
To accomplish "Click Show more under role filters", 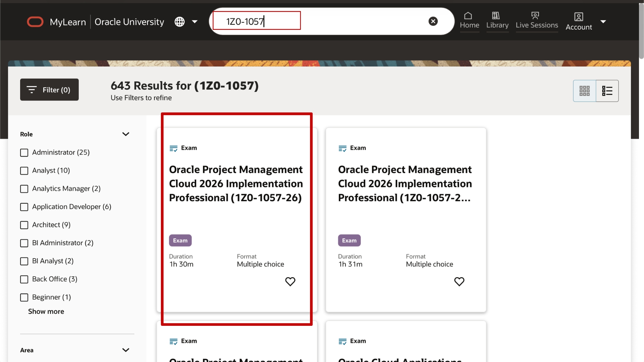I will point(46,311).
